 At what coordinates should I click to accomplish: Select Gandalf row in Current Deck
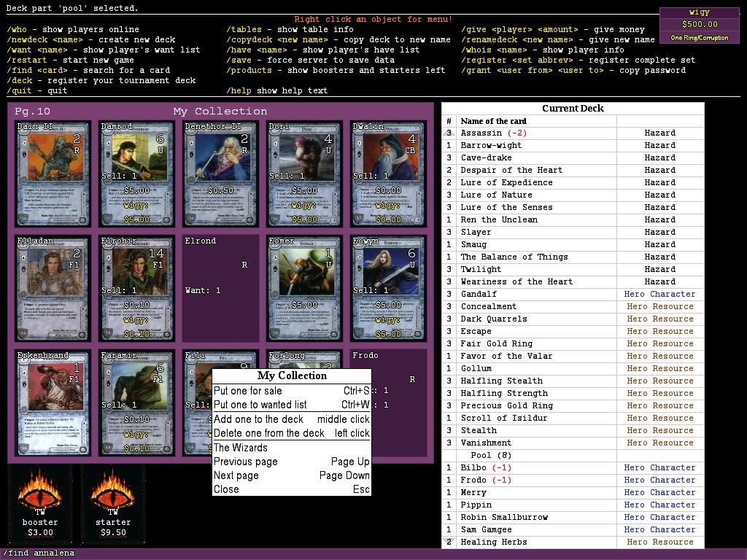[x=478, y=294]
